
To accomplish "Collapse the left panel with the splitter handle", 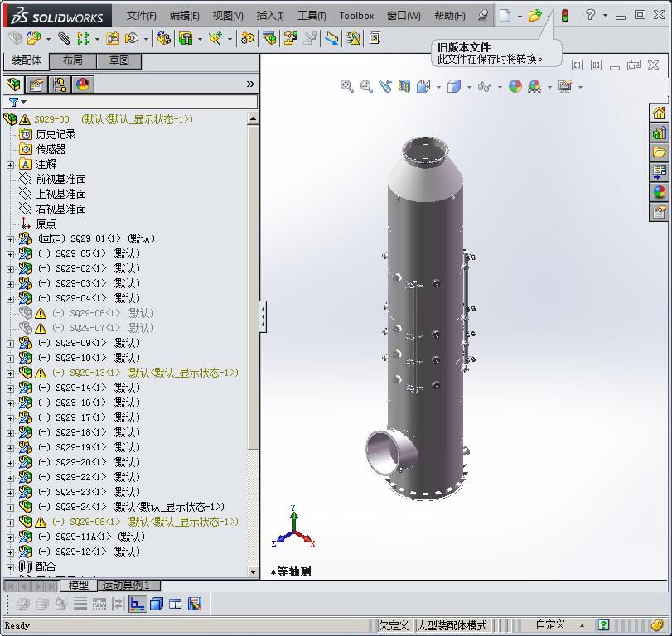I will (x=263, y=317).
